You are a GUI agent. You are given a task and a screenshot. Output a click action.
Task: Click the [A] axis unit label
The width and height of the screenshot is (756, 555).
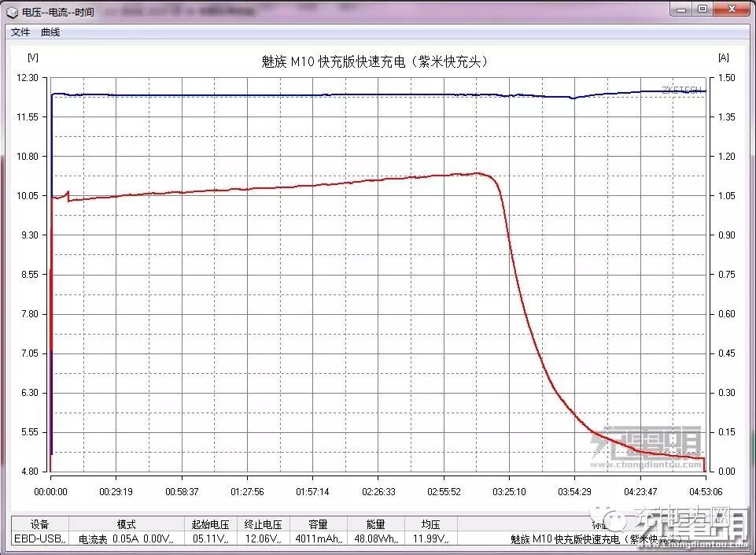723,57
